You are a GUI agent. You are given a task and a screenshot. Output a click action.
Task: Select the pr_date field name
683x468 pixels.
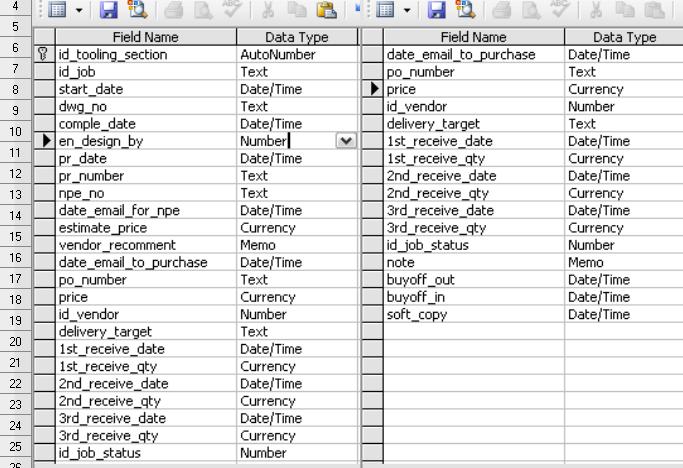[x=82, y=159]
